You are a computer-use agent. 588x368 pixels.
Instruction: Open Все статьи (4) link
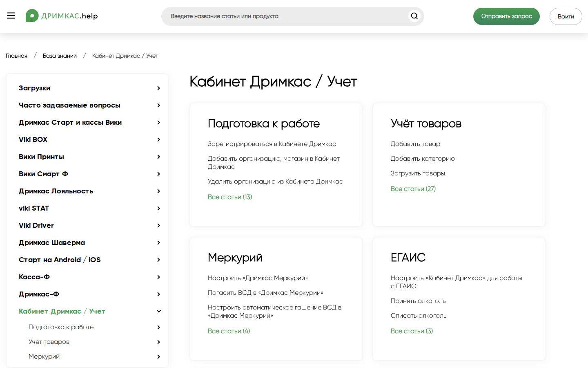(x=229, y=331)
